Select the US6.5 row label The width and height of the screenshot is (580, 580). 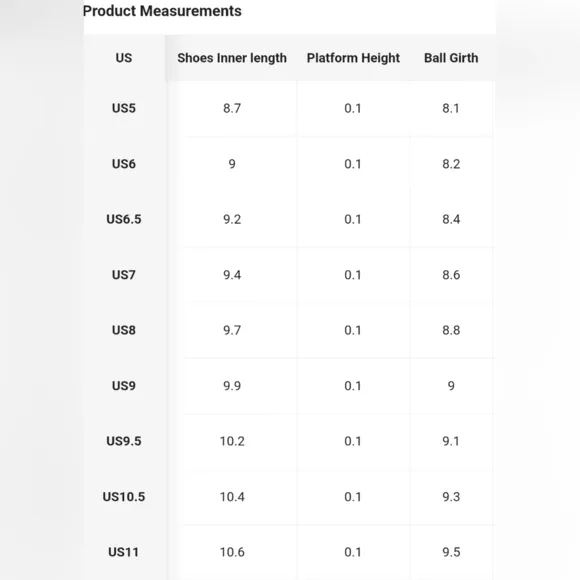pyautogui.click(x=124, y=219)
